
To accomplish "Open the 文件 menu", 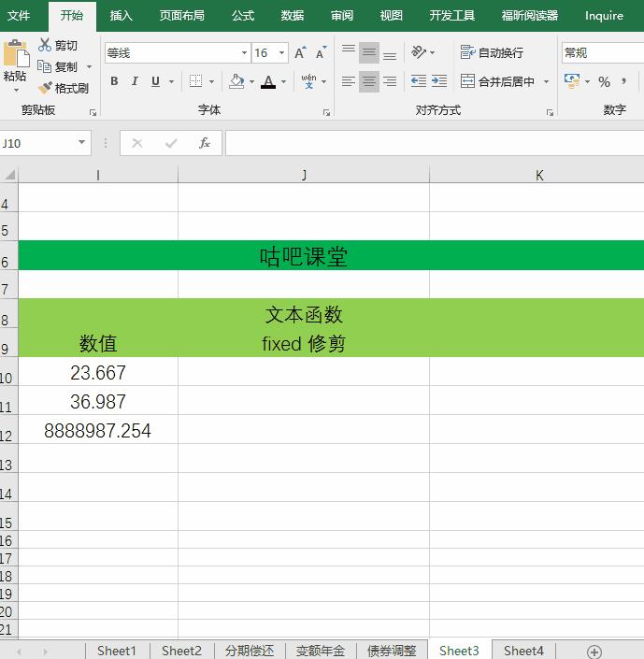I will tap(19, 16).
